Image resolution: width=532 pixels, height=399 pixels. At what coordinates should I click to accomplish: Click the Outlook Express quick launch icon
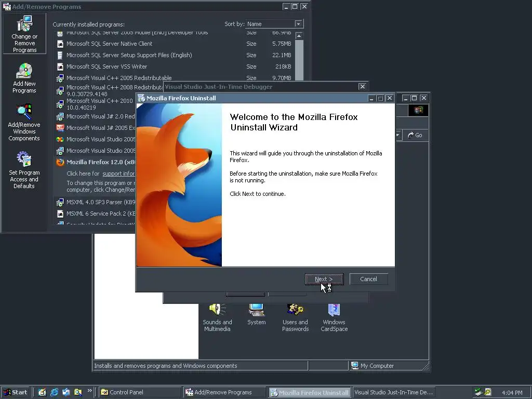[x=66, y=392]
